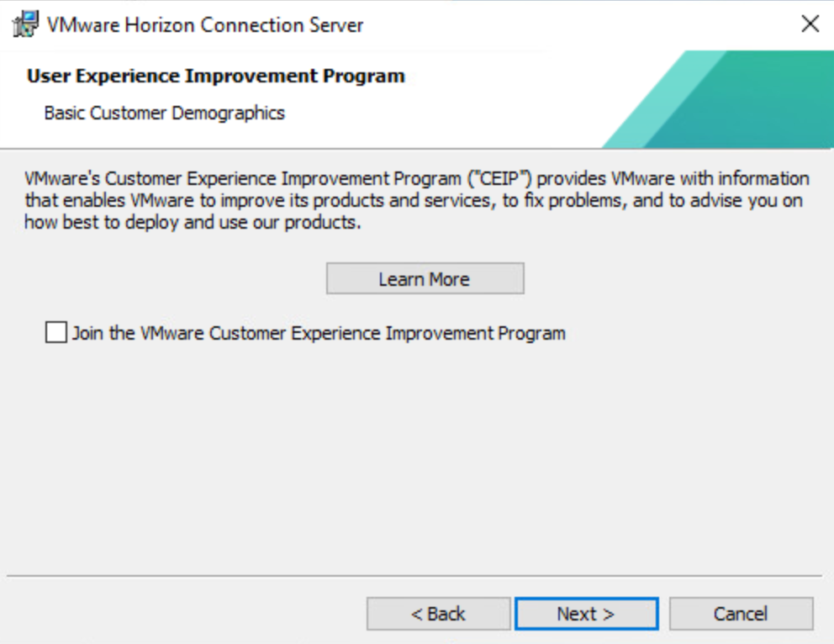
Task: Click the VMware installer icon in title bar
Action: point(25,24)
